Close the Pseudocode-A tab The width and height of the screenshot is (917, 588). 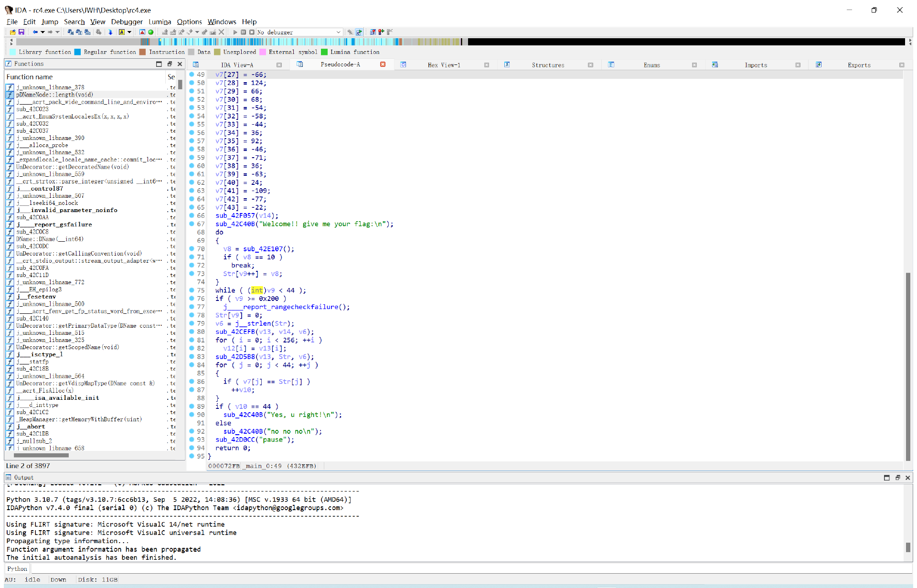coord(383,64)
